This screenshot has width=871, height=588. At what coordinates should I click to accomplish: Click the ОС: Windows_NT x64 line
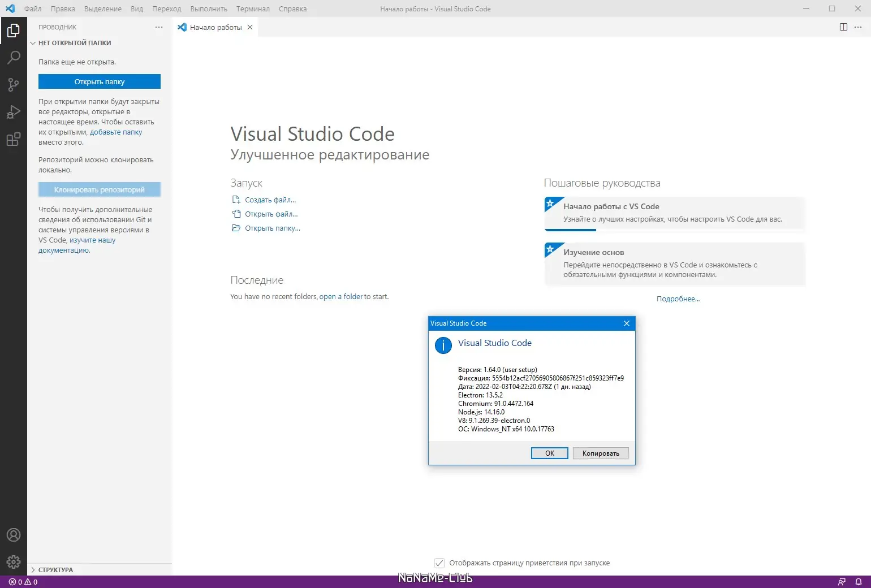click(x=506, y=429)
